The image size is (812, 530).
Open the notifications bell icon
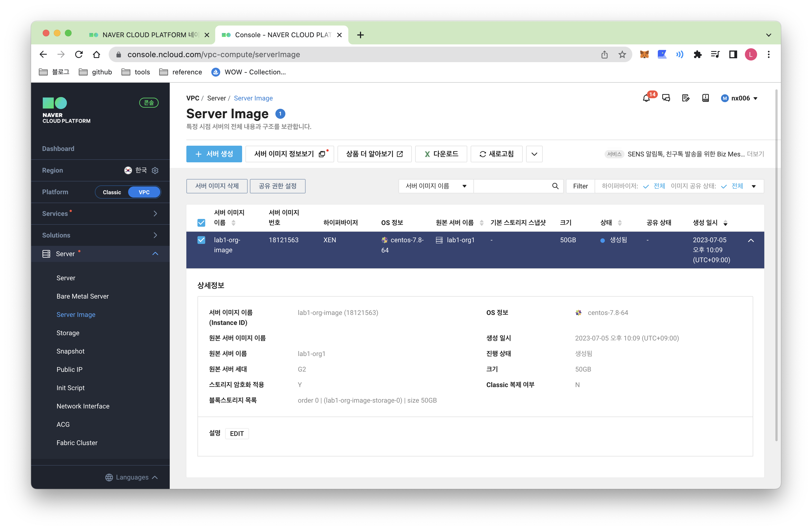646,98
